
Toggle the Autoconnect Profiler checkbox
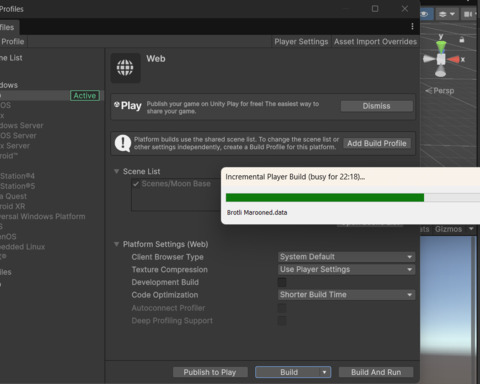tap(282, 308)
